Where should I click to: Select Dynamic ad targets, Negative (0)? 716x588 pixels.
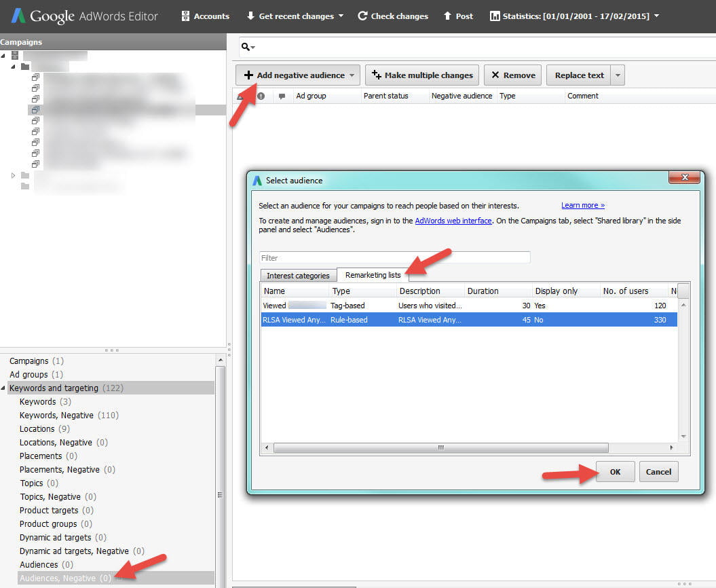click(81, 551)
